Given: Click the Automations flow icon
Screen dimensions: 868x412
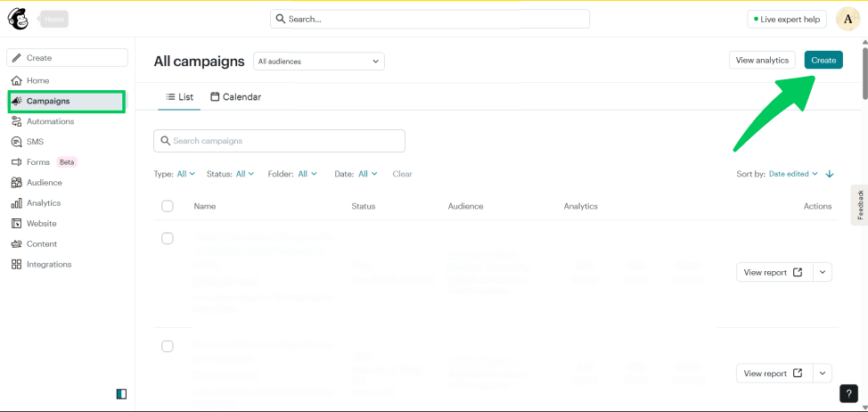Looking at the screenshot, I should click(17, 121).
